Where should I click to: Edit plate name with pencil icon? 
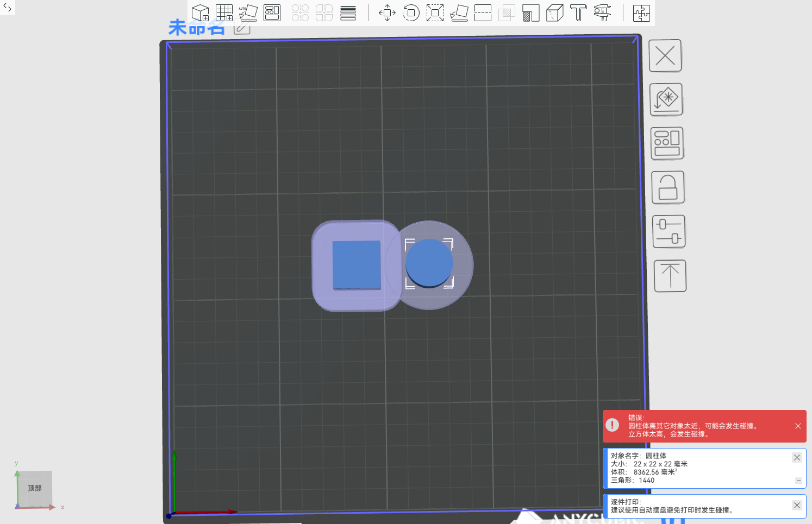coord(242,28)
